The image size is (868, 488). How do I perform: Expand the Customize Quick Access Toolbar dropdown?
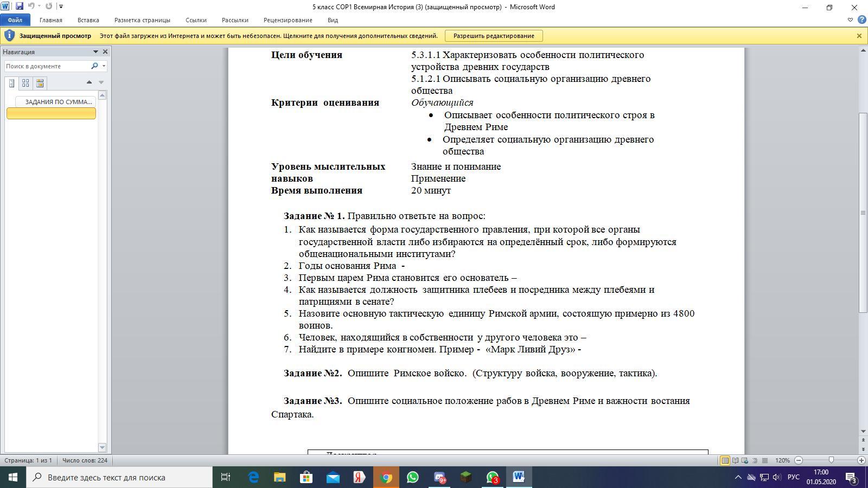click(x=61, y=7)
